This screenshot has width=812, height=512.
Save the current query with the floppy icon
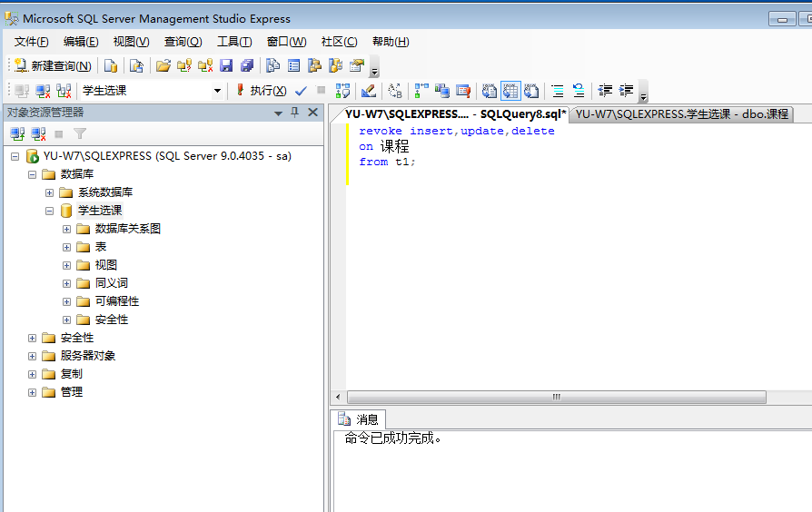(226, 65)
